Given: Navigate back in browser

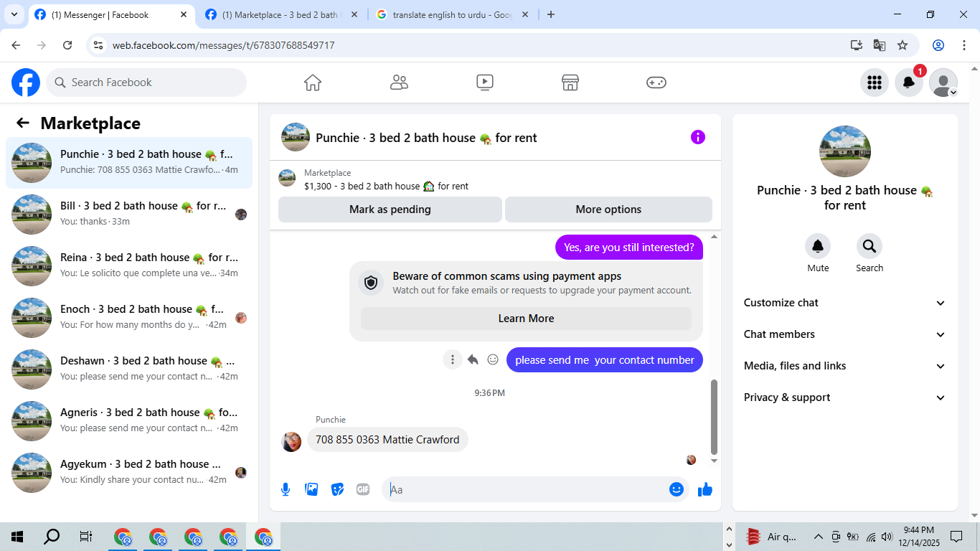Looking at the screenshot, I should tap(16, 45).
